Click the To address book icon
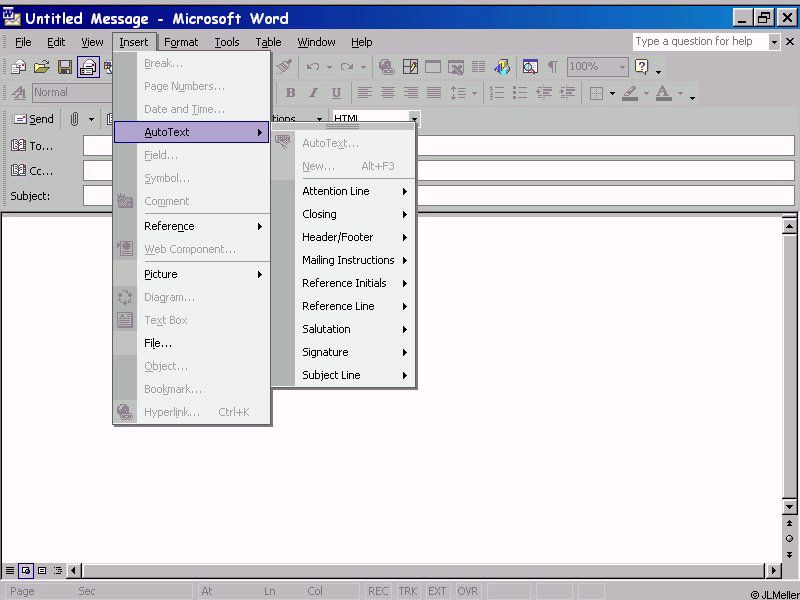 [18, 146]
